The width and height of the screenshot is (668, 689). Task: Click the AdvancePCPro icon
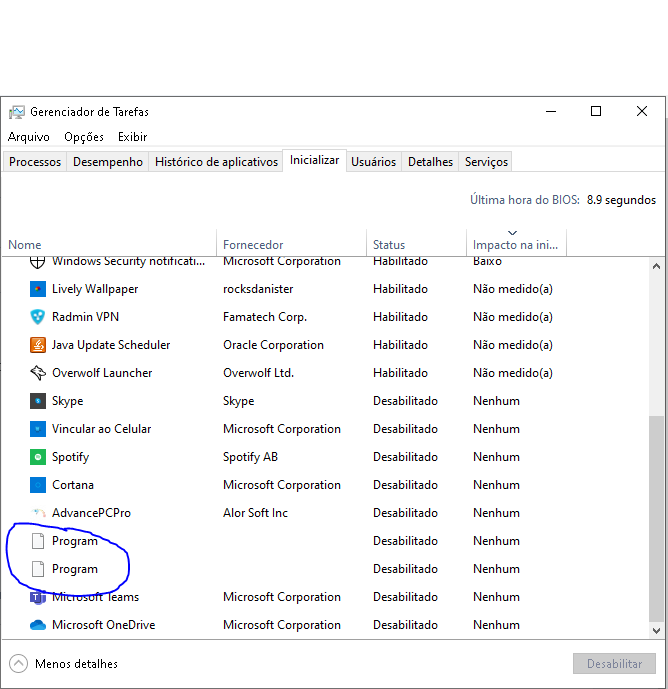[x=39, y=513]
